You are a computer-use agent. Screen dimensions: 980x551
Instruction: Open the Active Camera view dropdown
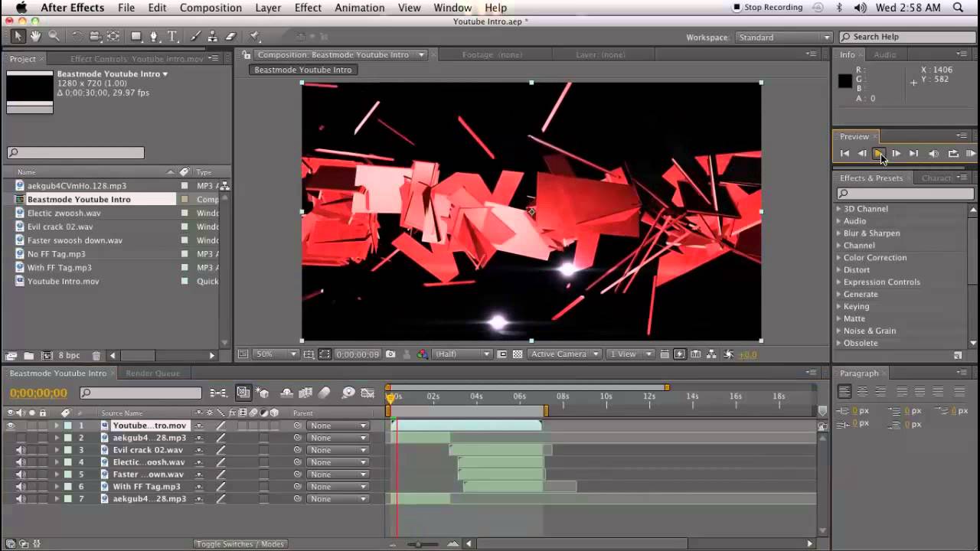click(564, 354)
